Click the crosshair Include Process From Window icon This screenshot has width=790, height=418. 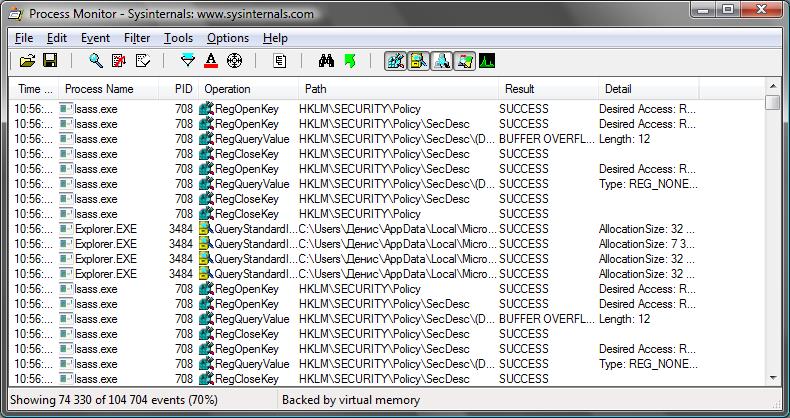point(234,61)
